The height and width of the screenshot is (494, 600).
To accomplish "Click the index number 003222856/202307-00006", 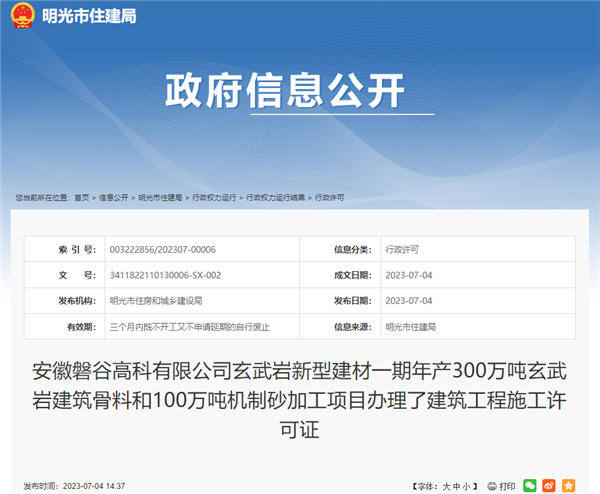I will 162,249.
